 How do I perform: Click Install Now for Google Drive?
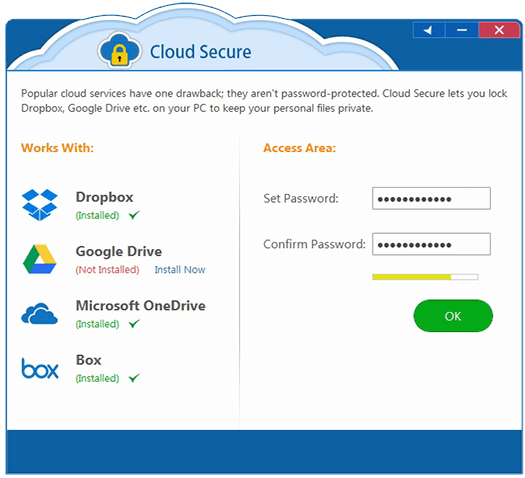coord(180,269)
